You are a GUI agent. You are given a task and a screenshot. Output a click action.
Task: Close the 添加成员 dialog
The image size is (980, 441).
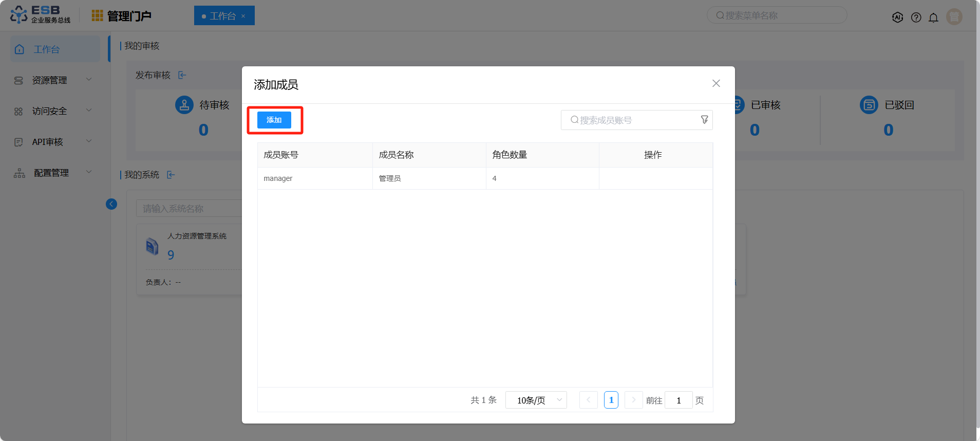pos(716,83)
